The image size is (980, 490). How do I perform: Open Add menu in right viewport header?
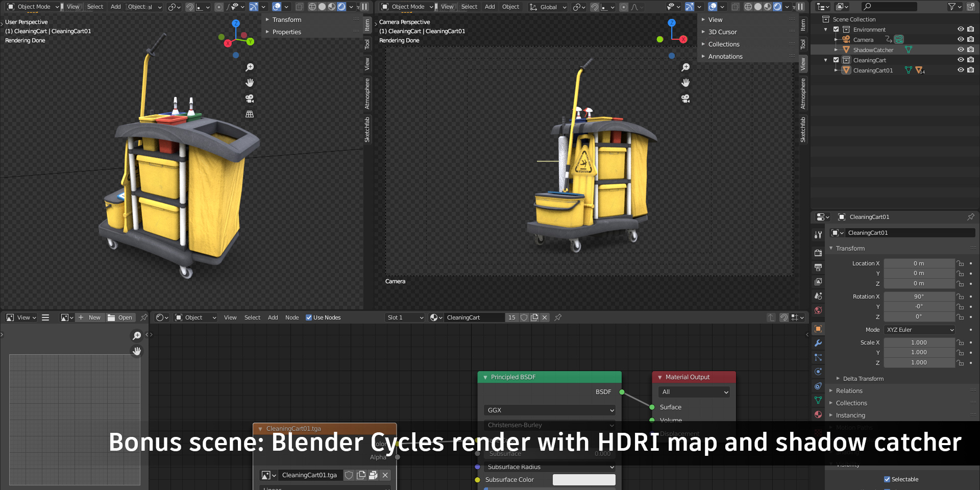(x=489, y=7)
